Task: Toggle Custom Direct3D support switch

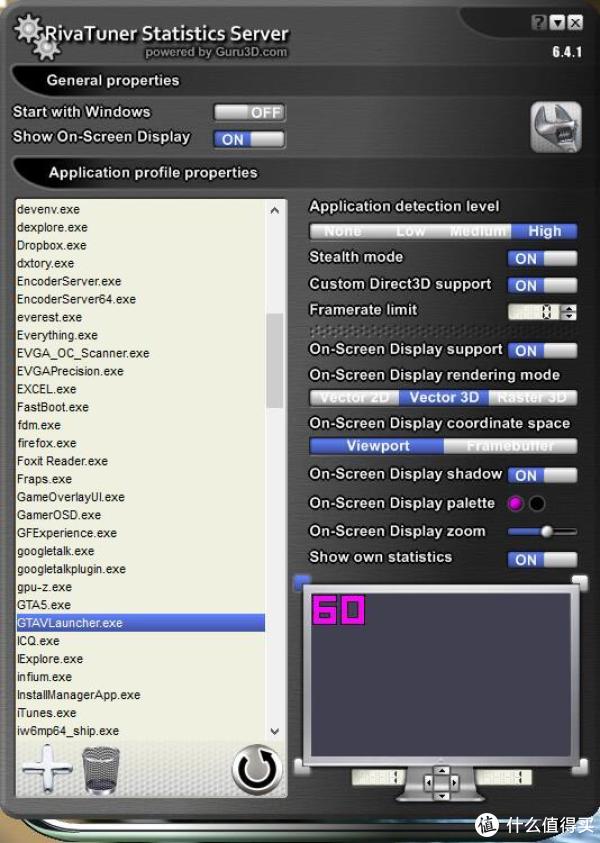Action: (x=542, y=285)
